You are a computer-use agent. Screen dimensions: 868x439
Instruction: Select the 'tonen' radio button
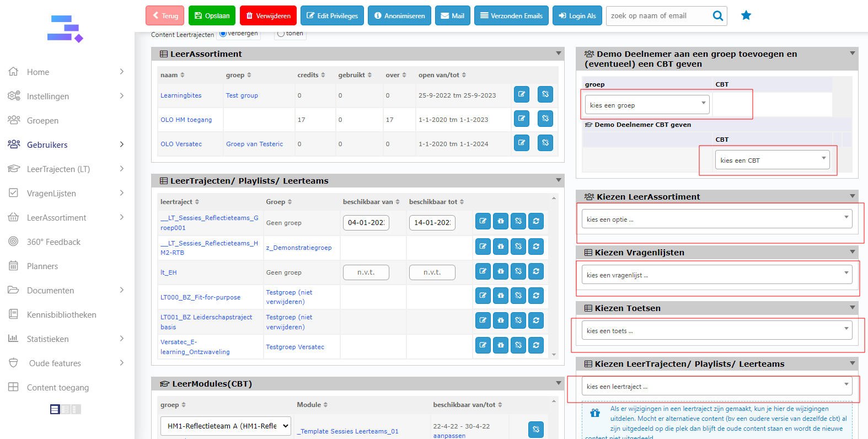(281, 34)
